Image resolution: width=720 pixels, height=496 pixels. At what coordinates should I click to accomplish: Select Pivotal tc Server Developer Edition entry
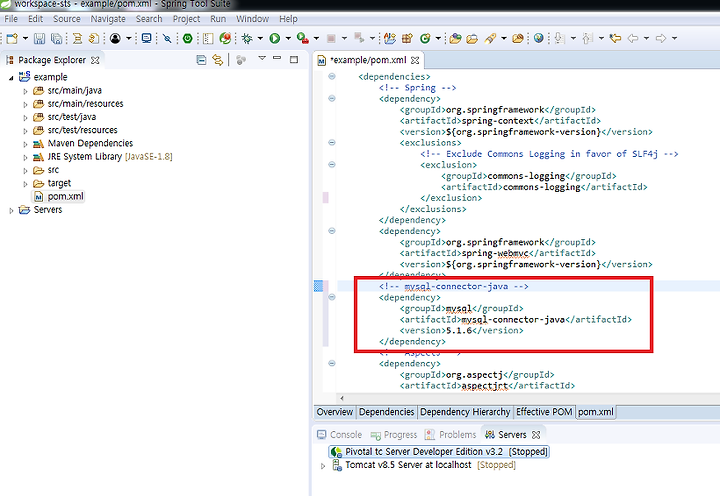point(439,452)
